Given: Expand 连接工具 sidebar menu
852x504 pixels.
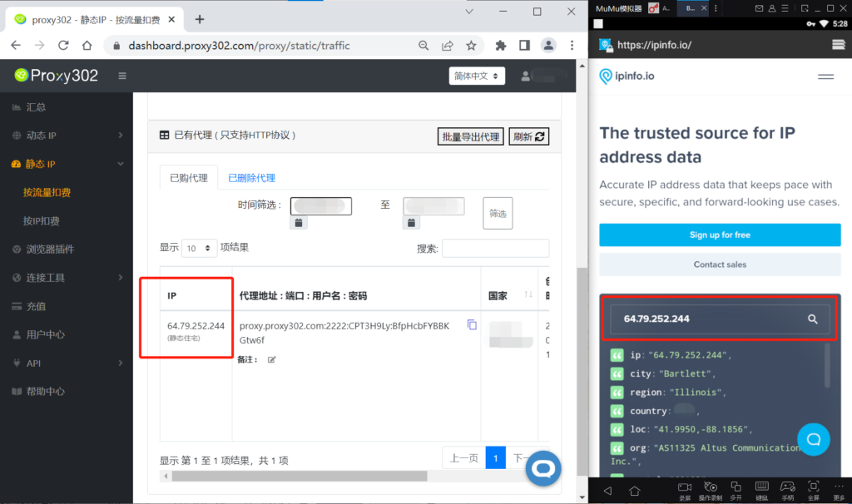Looking at the screenshot, I should 67,278.
